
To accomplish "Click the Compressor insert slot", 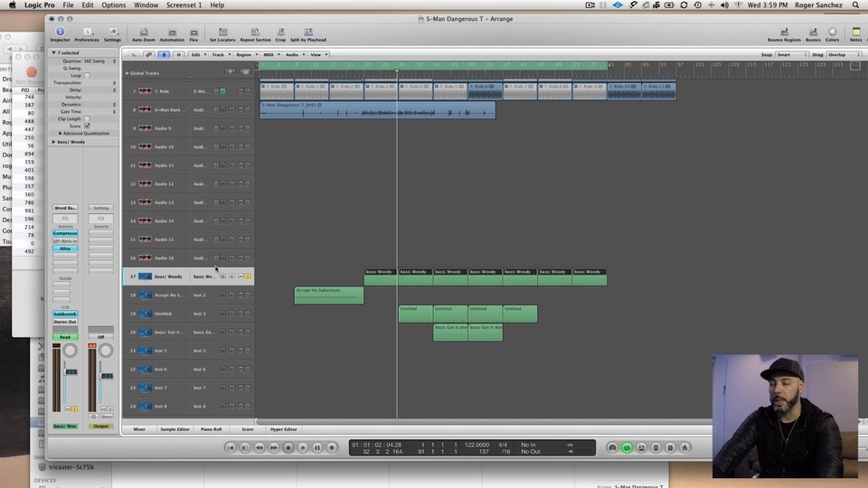I will (x=65, y=233).
